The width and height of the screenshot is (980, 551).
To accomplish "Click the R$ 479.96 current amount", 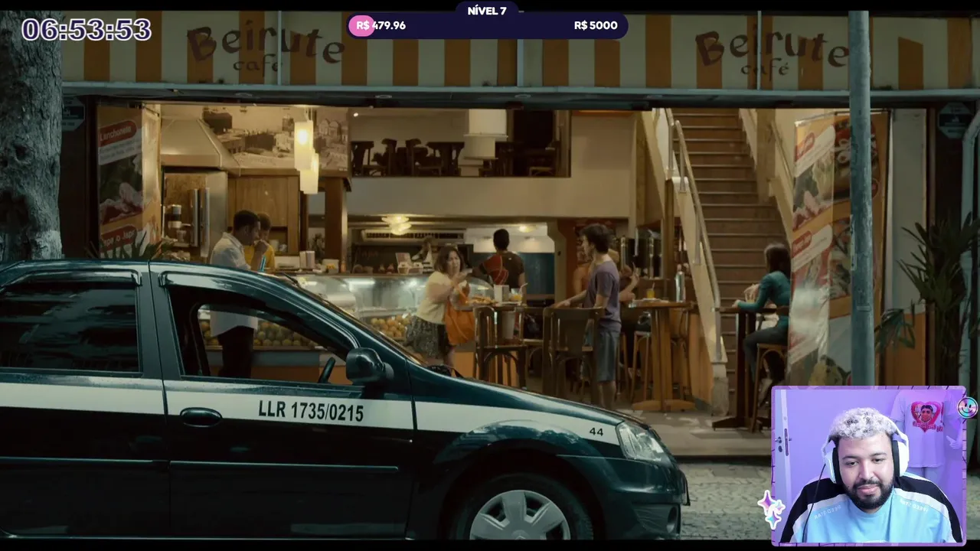I will click(x=381, y=25).
